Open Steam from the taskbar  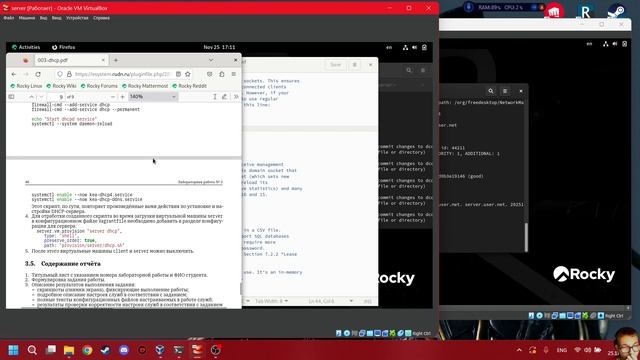pos(105,350)
